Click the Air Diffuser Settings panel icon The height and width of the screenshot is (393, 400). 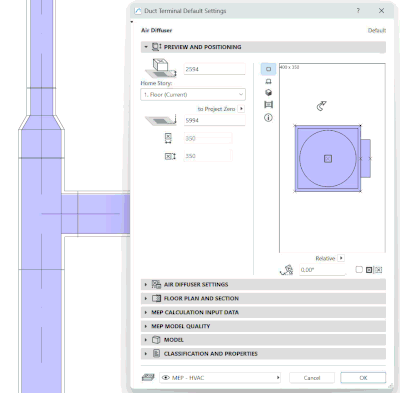pos(156,284)
